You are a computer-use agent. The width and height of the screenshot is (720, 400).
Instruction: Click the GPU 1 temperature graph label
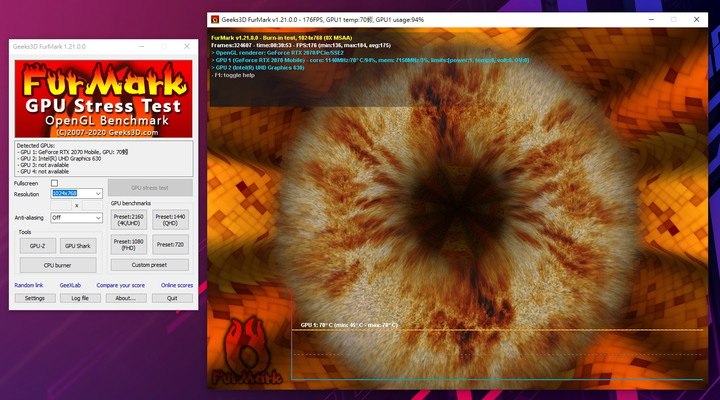(x=349, y=325)
